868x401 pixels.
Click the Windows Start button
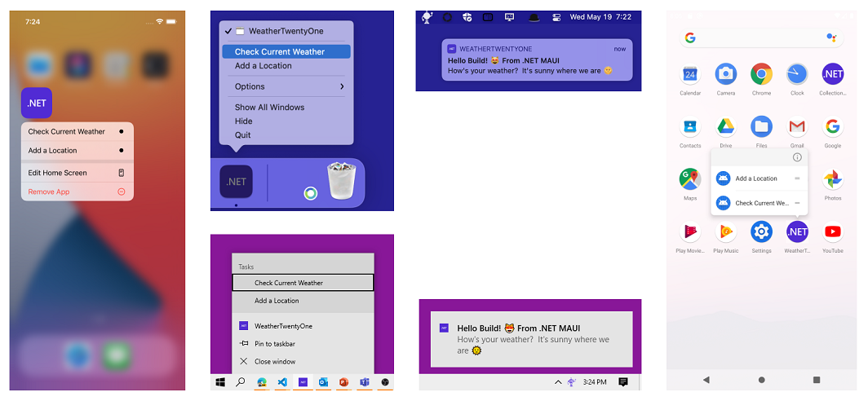tap(219, 382)
